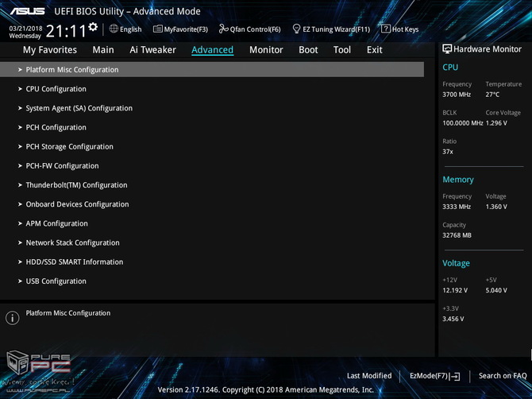Screen dimensions: 532x399
Task: Open the Exit tab
Action: (x=374, y=50)
